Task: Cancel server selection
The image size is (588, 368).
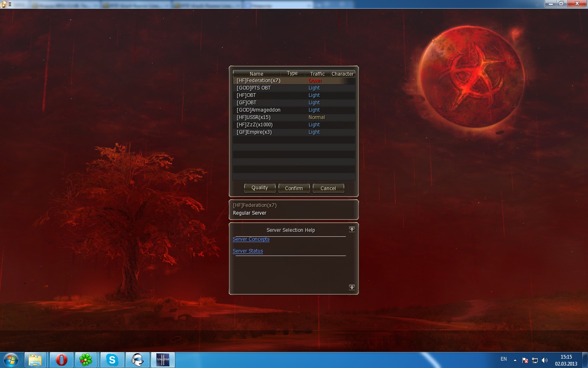Action: pos(328,188)
